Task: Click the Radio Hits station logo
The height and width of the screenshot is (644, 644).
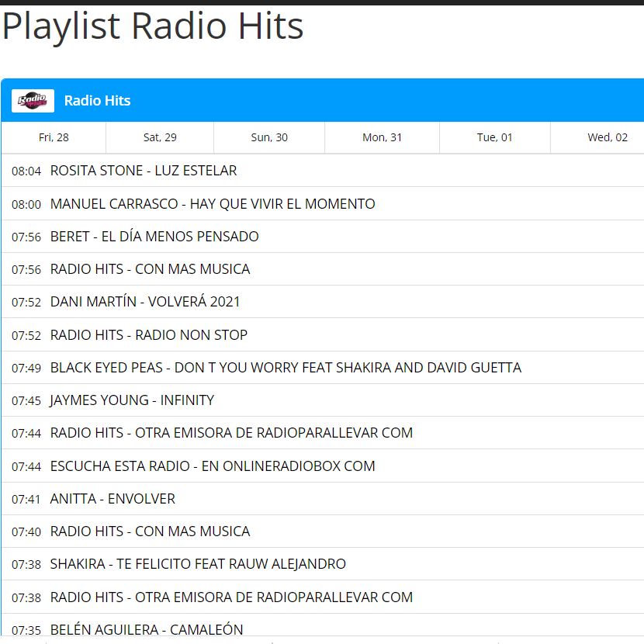Action: 33,101
